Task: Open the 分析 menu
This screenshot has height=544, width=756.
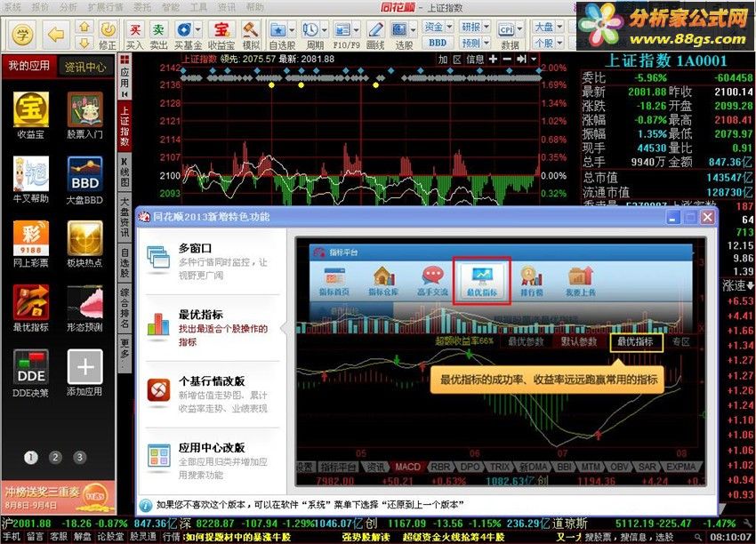Action: point(68,7)
